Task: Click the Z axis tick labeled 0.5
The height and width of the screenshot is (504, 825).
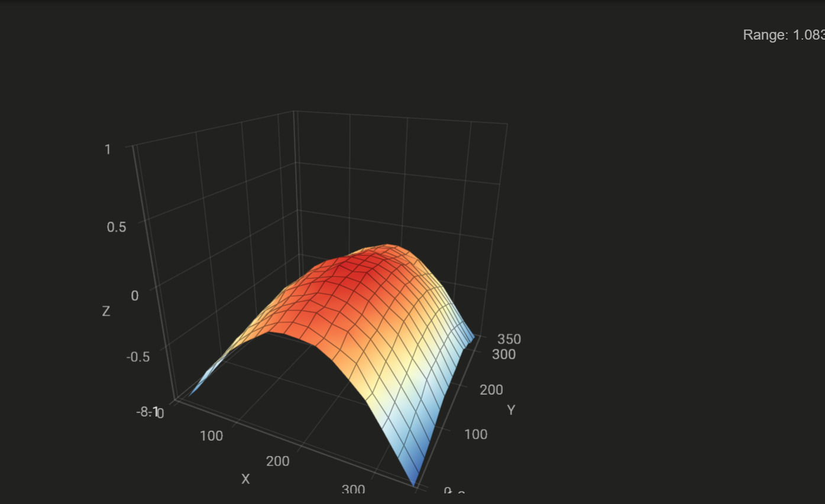Action: coord(117,226)
